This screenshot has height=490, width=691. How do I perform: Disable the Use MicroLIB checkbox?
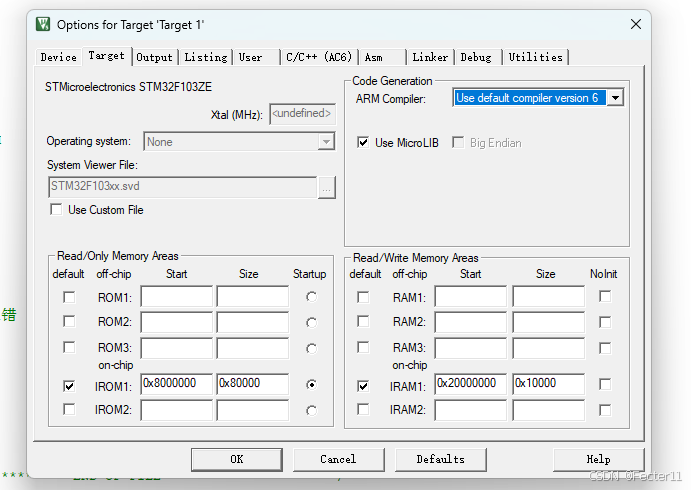(x=363, y=143)
